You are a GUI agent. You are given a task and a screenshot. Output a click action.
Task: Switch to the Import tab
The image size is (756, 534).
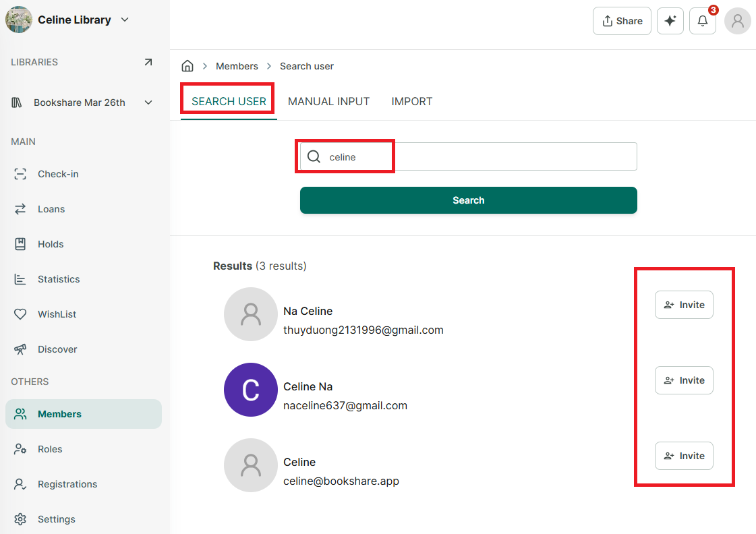(x=412, y=102)
